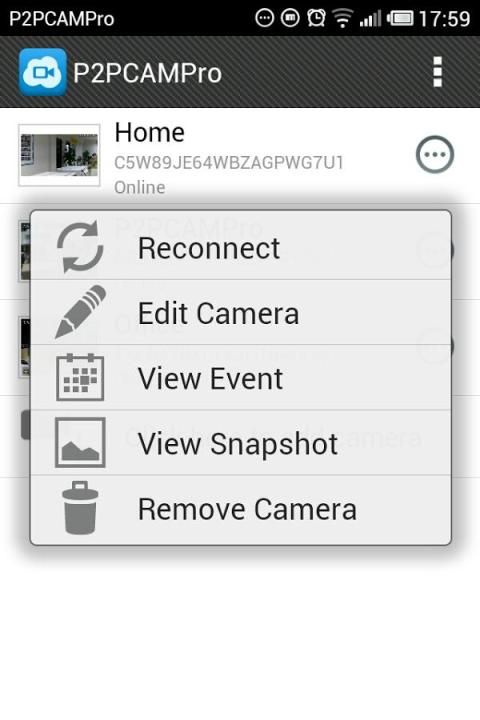Tap the circled ellipsis button for Home camera
This screenshot has height=720, width=480.
[435, 155]
